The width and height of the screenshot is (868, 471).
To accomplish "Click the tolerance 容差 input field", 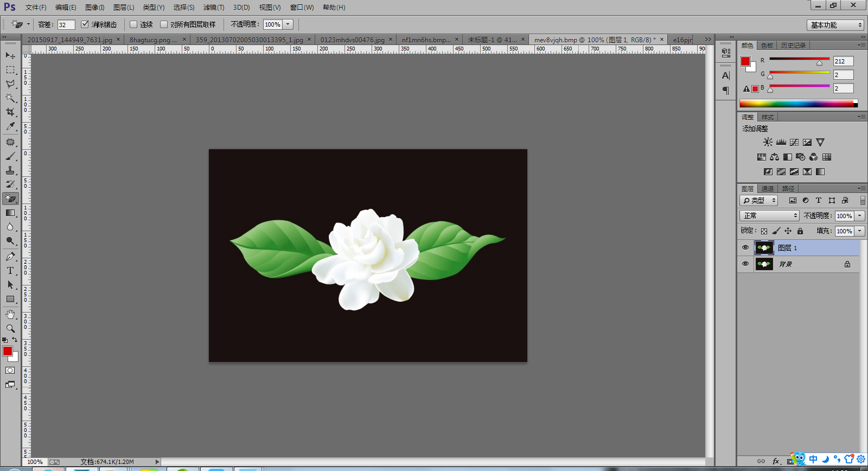I will pos(66,24).
